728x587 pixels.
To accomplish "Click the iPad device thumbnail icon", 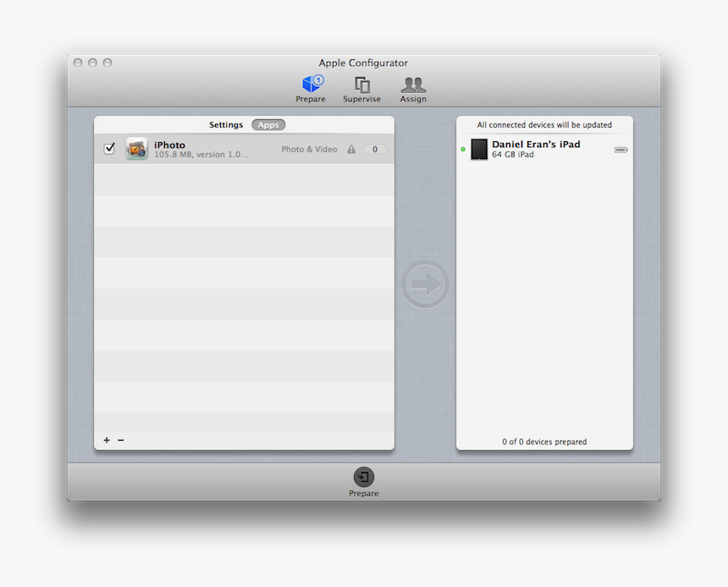I will click(x=479, y=149).
